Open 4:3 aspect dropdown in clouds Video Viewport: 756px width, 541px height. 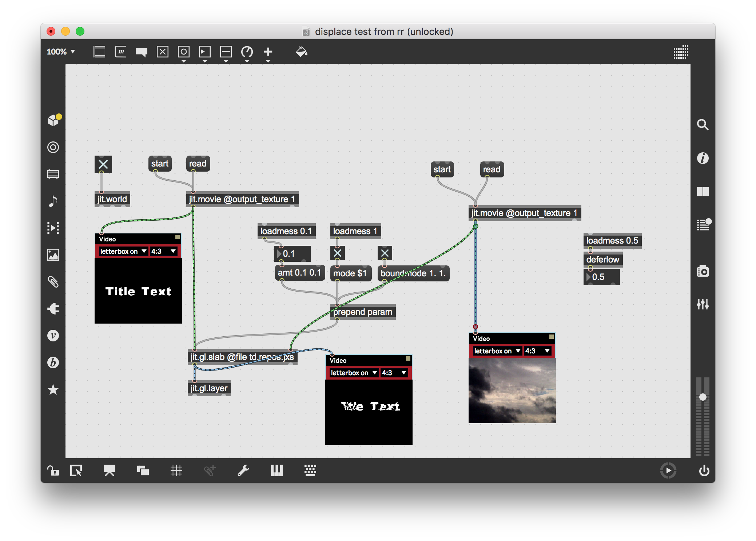pyautogui.click(x=537, y=351)
